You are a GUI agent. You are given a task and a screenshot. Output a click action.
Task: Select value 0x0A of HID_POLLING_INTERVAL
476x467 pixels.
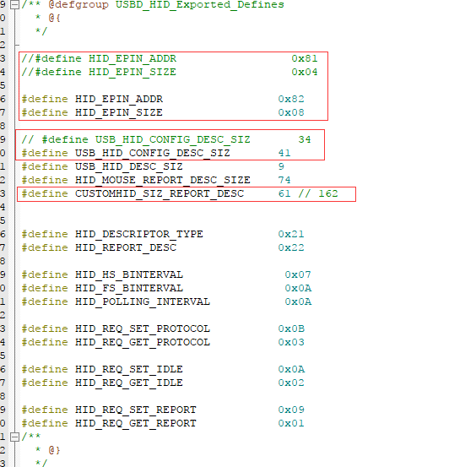(298, 301)
